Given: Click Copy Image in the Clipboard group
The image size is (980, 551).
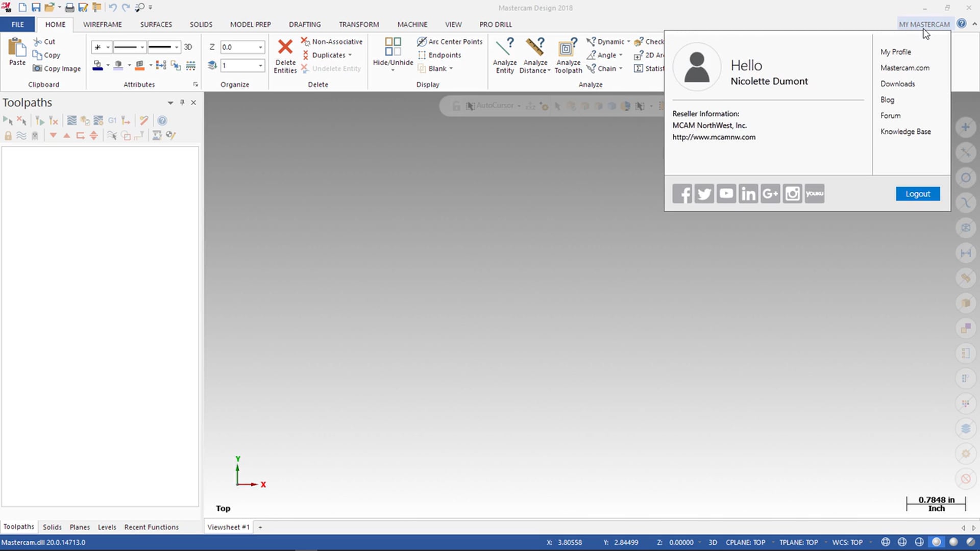Looking at the screenshot, I should [57, 68].
